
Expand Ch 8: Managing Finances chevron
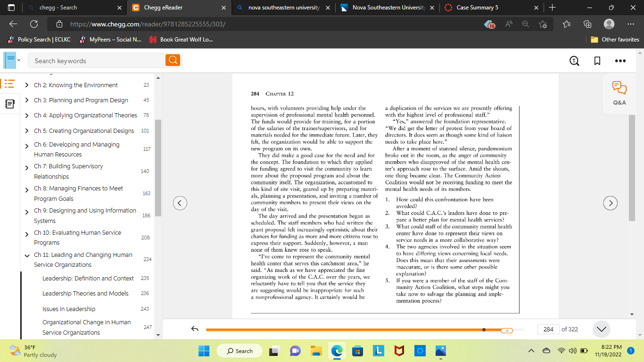27,189
